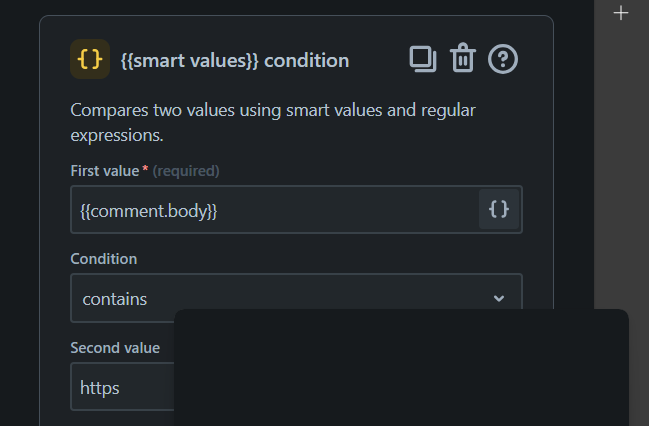This screenshot has height=426, width=649.
Task: Focus the First value field with {{comment.body}}
Action: (x=270, y=210)
